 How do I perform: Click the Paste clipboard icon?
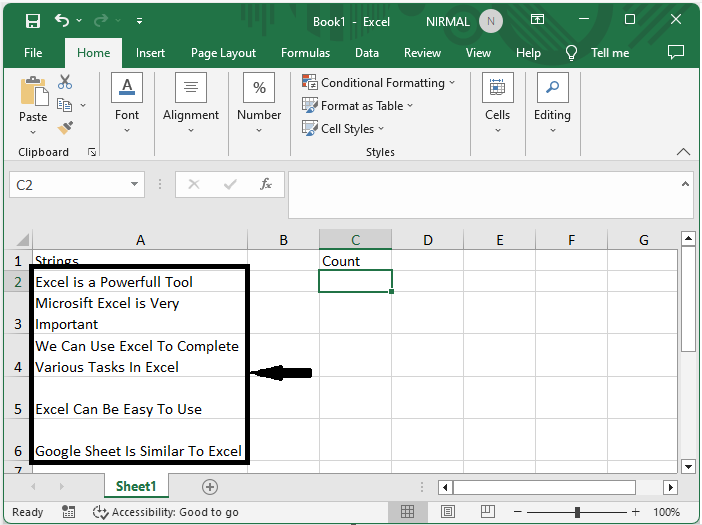pos(34,91)
